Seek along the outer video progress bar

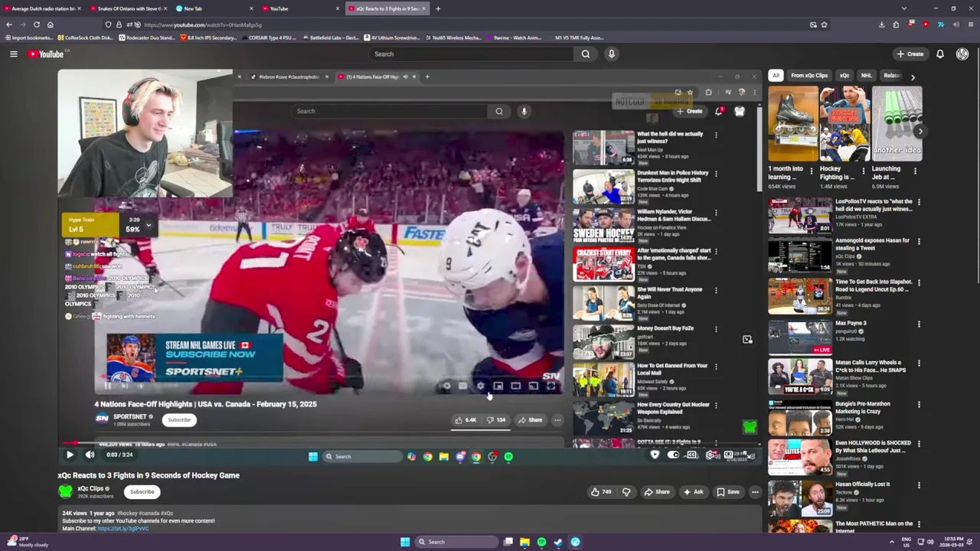point(410,442)
